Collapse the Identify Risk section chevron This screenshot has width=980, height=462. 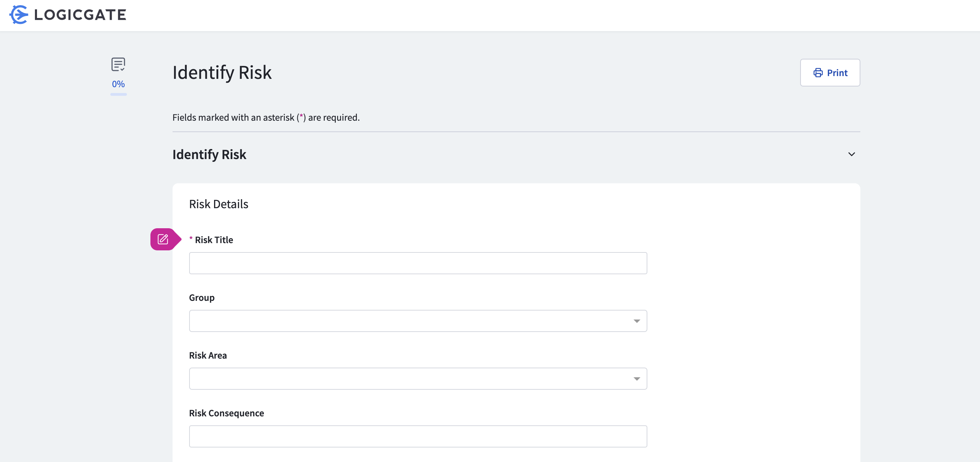click(851, 154)
